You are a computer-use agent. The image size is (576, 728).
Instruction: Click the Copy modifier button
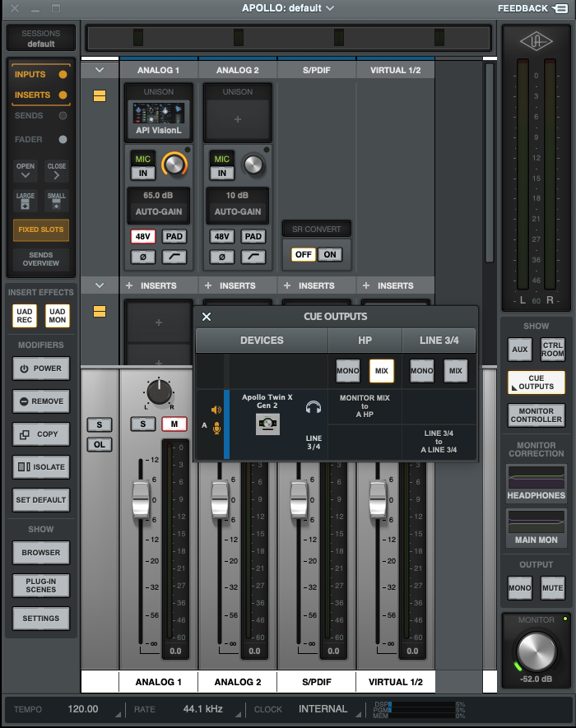[x=41, y=434]
